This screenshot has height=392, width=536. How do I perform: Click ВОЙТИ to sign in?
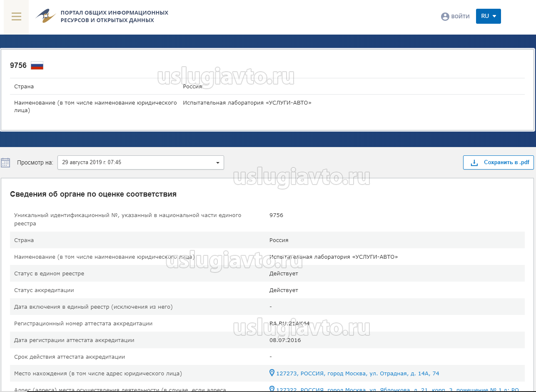(x=460, y=17)
